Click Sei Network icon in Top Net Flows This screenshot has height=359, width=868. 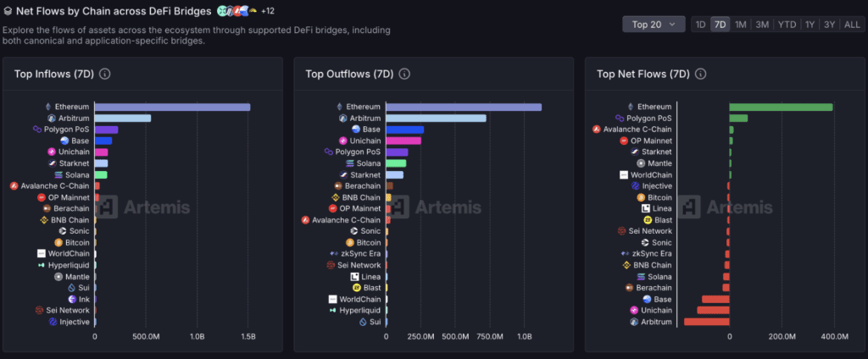pos(621,231)
